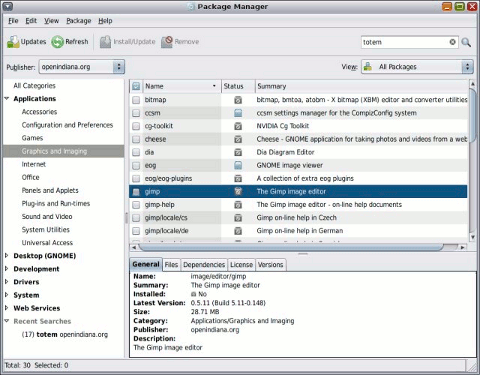The height and width of the screenshot is (375, 480).
Task: Click the status icon of gimp/locale/de row
Action: (238, 231)
